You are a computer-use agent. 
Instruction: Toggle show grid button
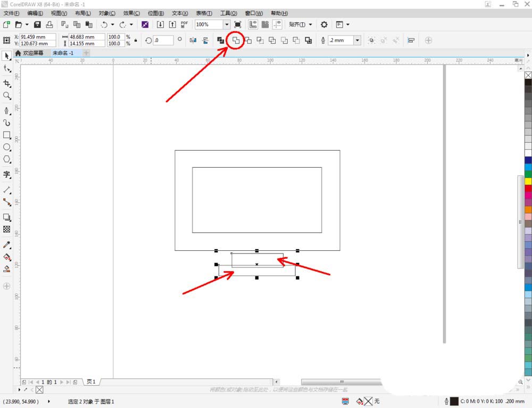(265, 25)
